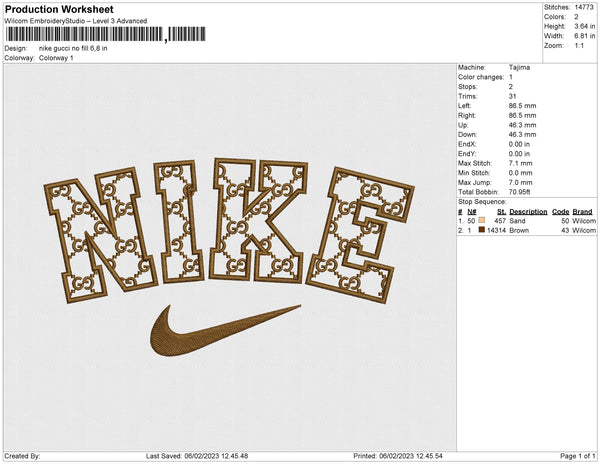
Task: Click the Total Bobbin value 70.95ft
Action: (x=519, y=192)
